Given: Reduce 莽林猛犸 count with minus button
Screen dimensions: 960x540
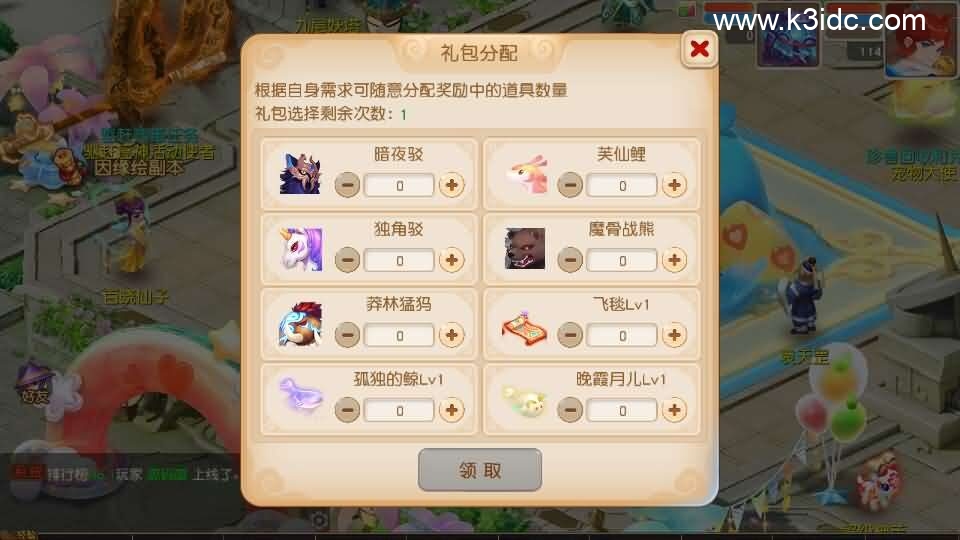Looking at the screenshot, I should [347, 335].
